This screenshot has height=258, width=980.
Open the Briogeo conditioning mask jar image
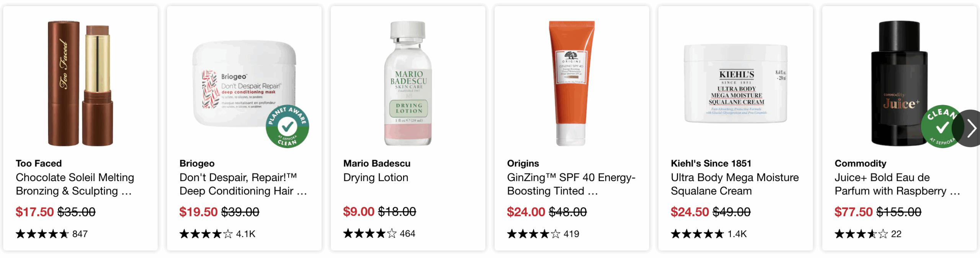(244, 83)
